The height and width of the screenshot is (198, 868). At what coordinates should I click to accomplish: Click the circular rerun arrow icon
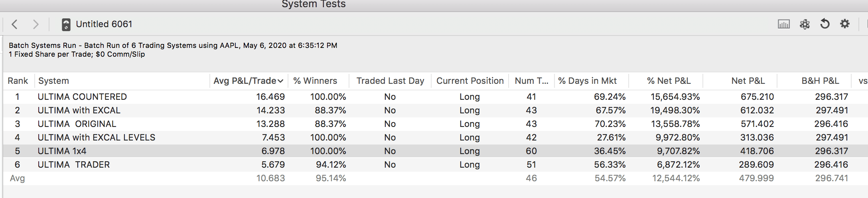click(x=825, y=24)
